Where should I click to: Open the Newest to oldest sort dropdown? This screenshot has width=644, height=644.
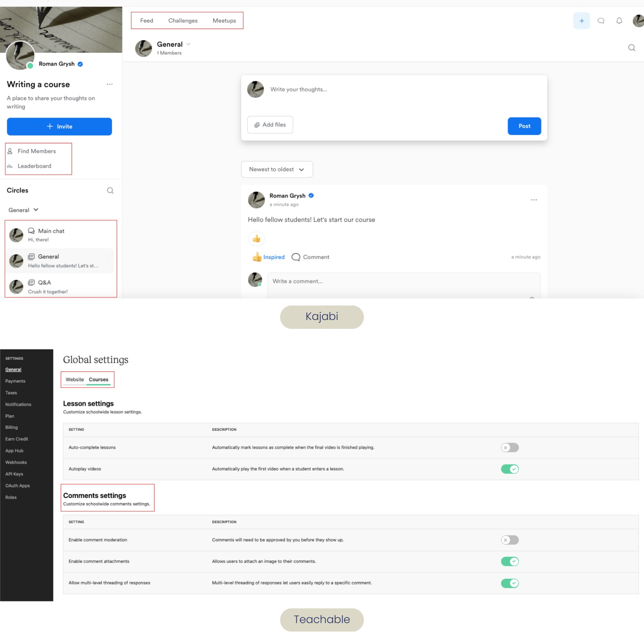click(277, 169)
